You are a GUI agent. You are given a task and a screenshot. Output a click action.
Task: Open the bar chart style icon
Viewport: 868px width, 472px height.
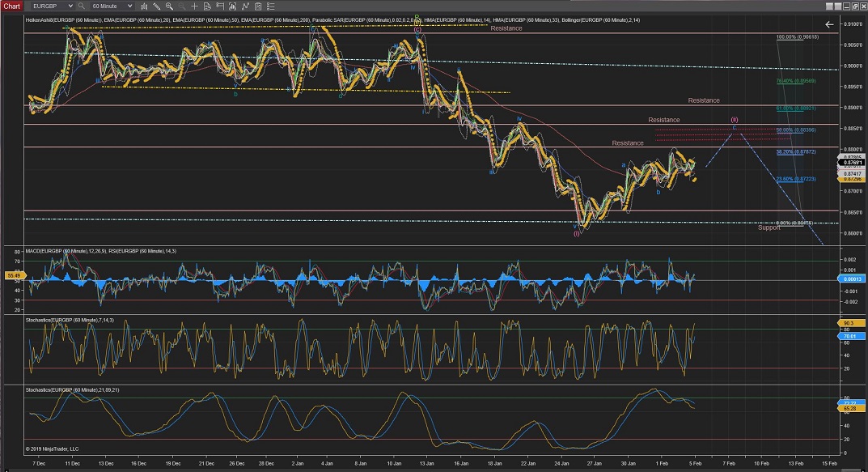[x=144, y=6]
